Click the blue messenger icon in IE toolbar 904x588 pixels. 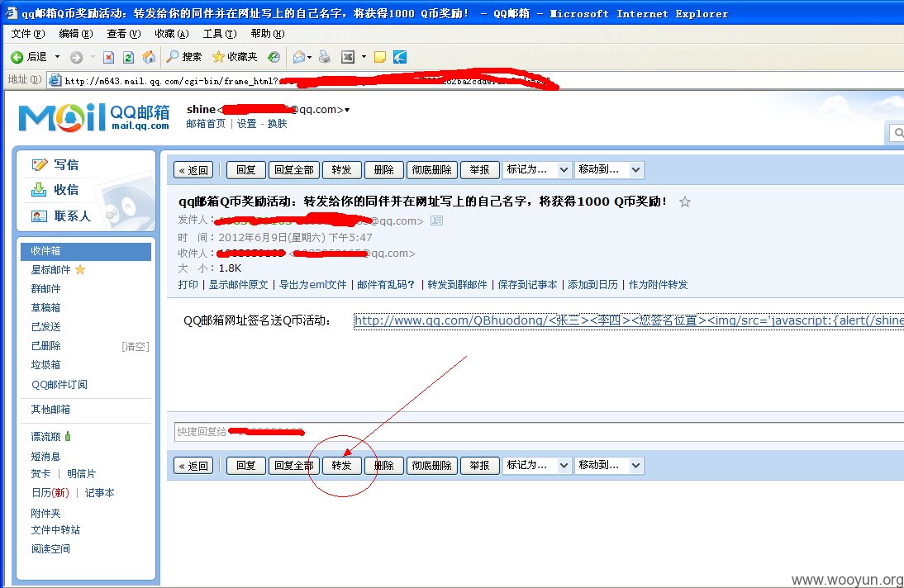coord(400,57)
